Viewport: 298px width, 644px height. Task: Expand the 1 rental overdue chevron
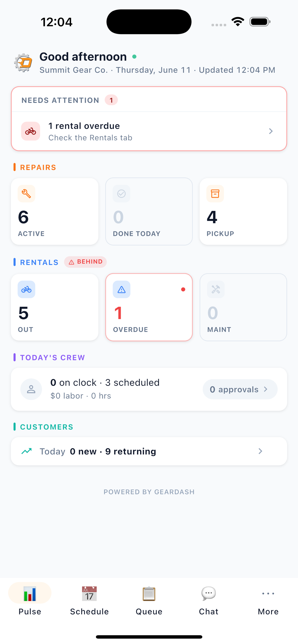(x=271, y=131)
